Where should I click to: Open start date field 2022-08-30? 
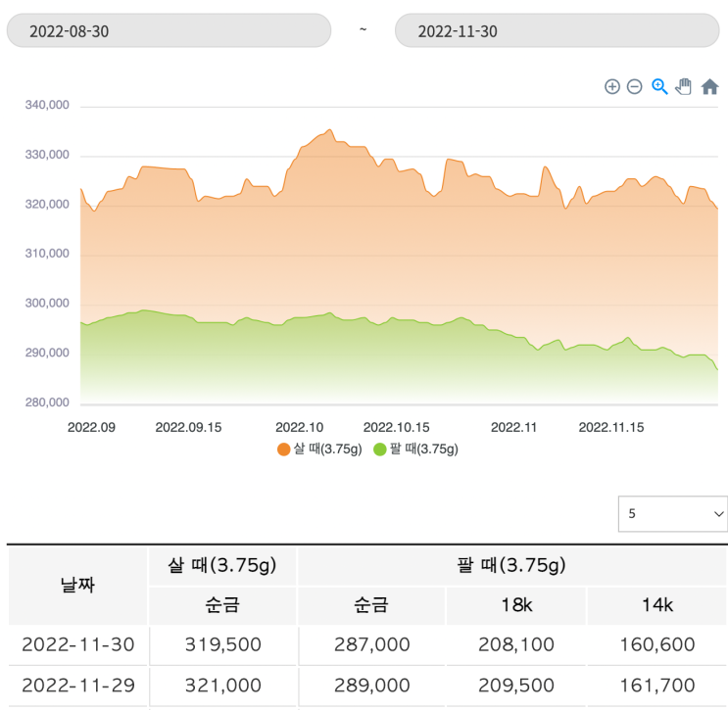pos(169,30)
